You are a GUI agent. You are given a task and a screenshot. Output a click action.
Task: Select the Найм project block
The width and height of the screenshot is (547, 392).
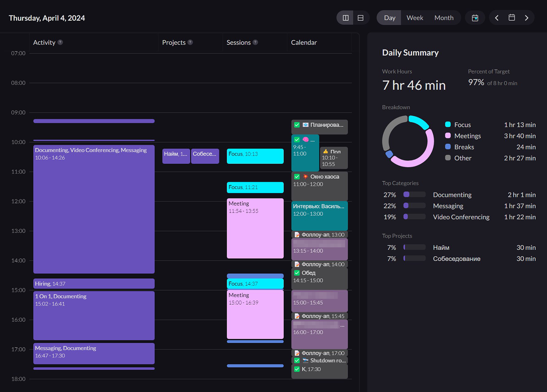(176, 156)
